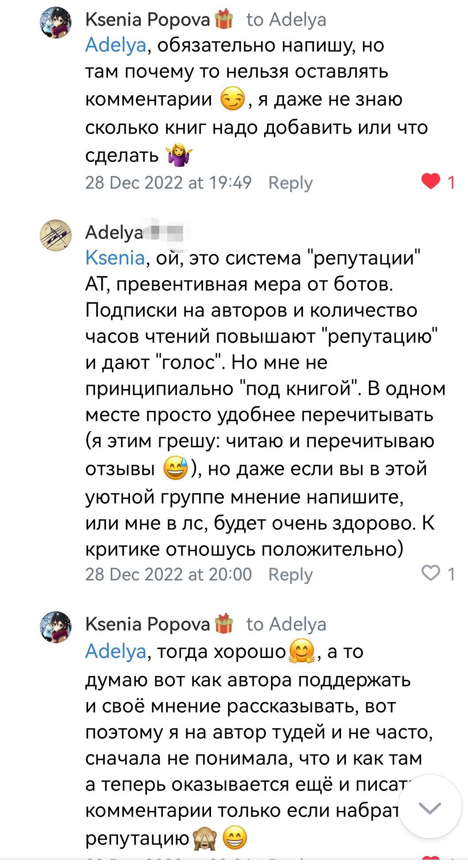Tap the 28 Dec 2022 at 20:00 timestamp
Image resolution: width=468 pixels, height=868 pixels.
click(168, 574)
